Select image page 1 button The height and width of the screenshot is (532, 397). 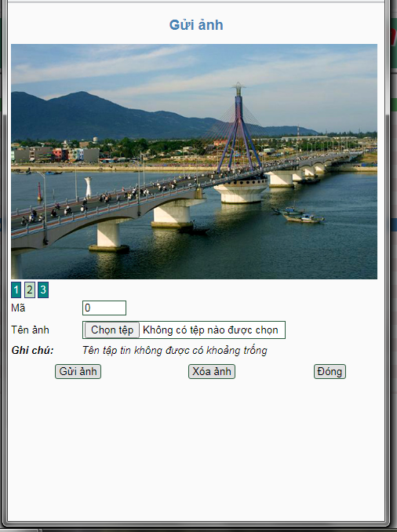pyautogui.click(x=16, y=290)
